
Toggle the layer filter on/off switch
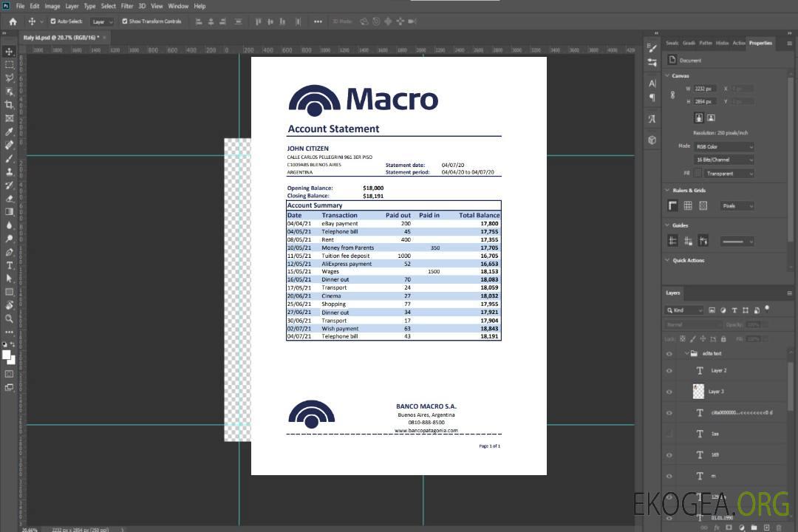tap(767, 309)
